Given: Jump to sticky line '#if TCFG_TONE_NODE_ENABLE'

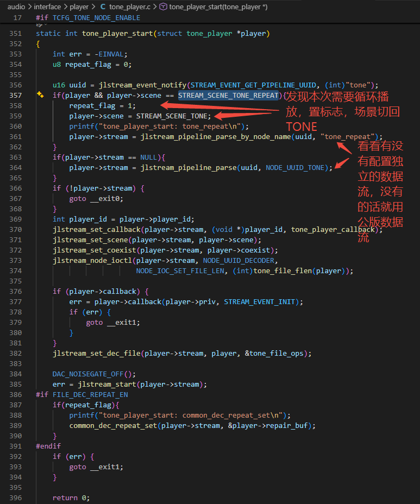Looking at the screenshot, I should click(x=88, y=18).
